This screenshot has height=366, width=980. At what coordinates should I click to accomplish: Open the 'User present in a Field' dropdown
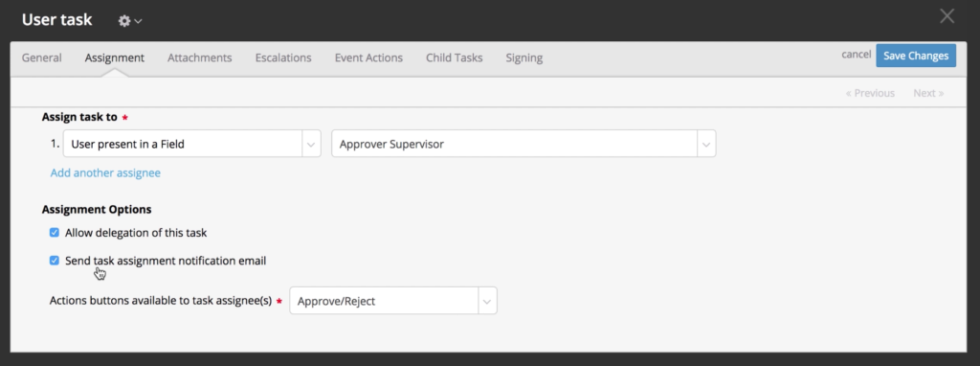191,144
